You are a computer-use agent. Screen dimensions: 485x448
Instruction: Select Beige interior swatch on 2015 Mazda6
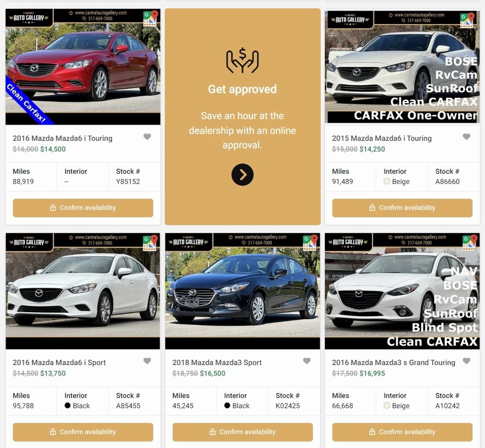point(386,182)
